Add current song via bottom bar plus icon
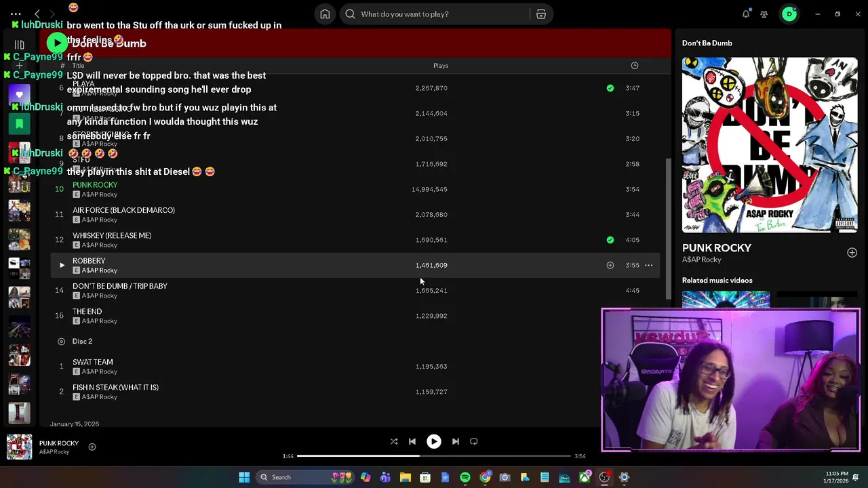 tap(92, 447)
